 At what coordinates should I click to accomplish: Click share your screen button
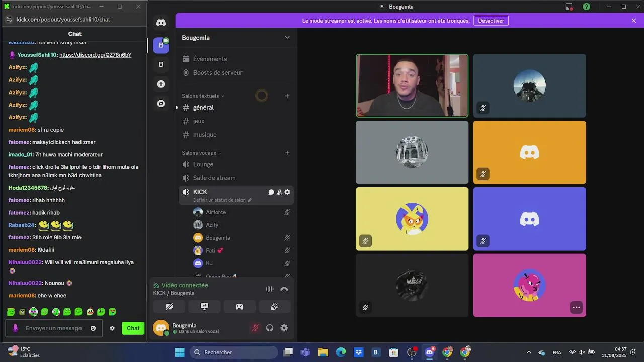tap(204, 306)
